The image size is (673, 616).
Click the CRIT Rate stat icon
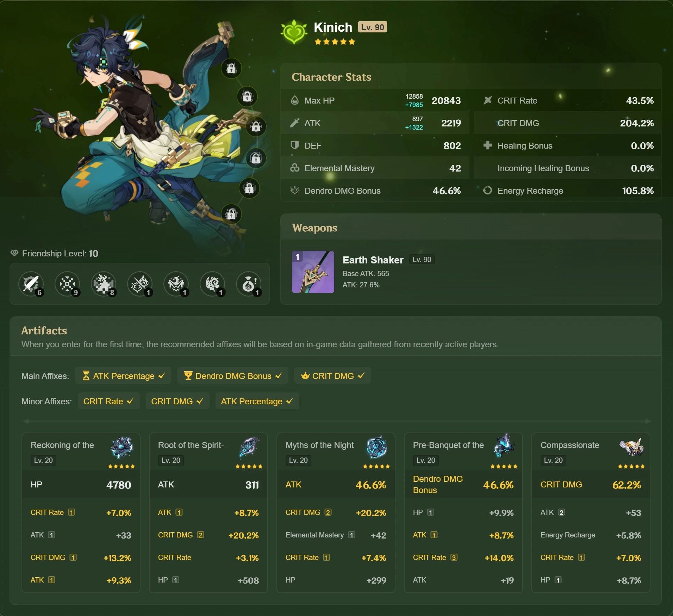pos(488,100)
